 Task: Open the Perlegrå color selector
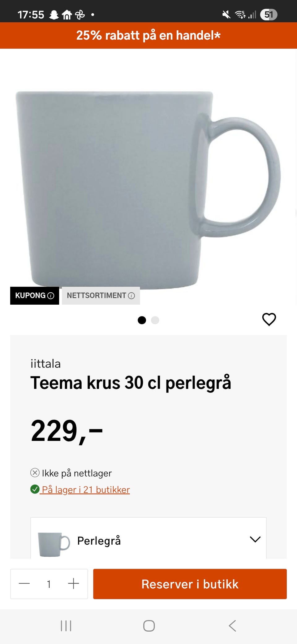click(x=148, y=538)
